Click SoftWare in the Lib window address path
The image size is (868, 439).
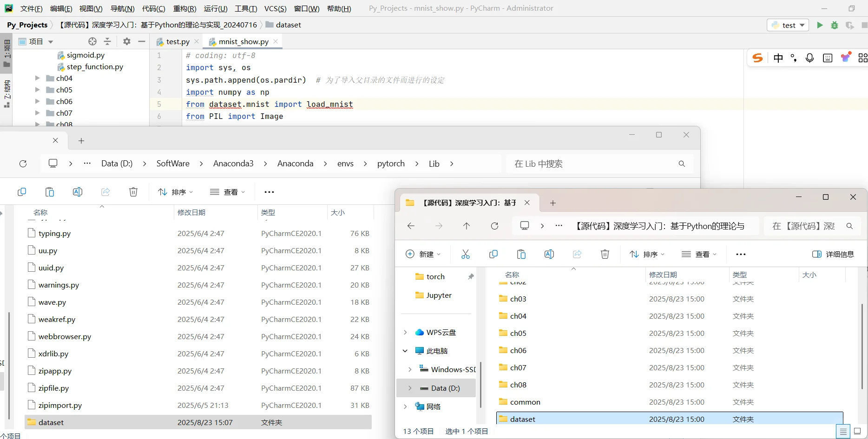pyautogui.click(x=173, y=164)
